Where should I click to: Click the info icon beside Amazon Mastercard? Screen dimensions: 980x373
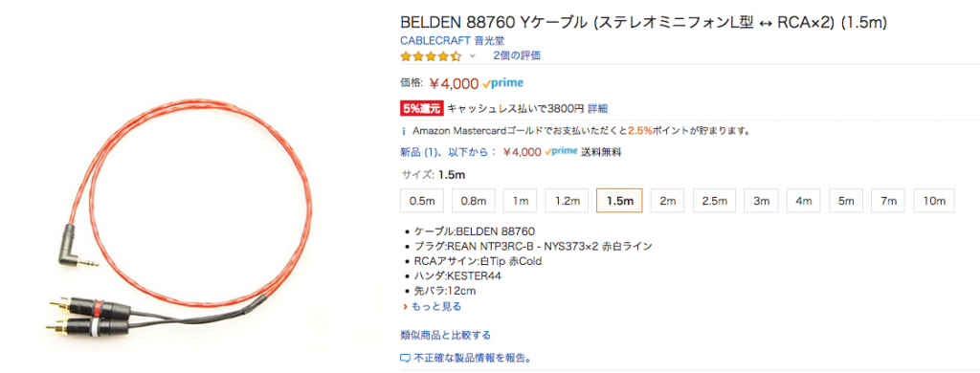[404, 132]
